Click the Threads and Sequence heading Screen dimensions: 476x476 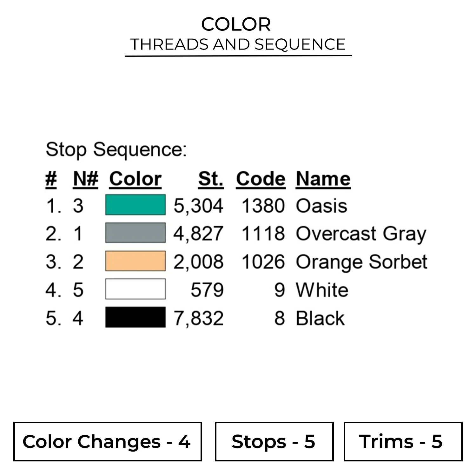pos(238,44)
